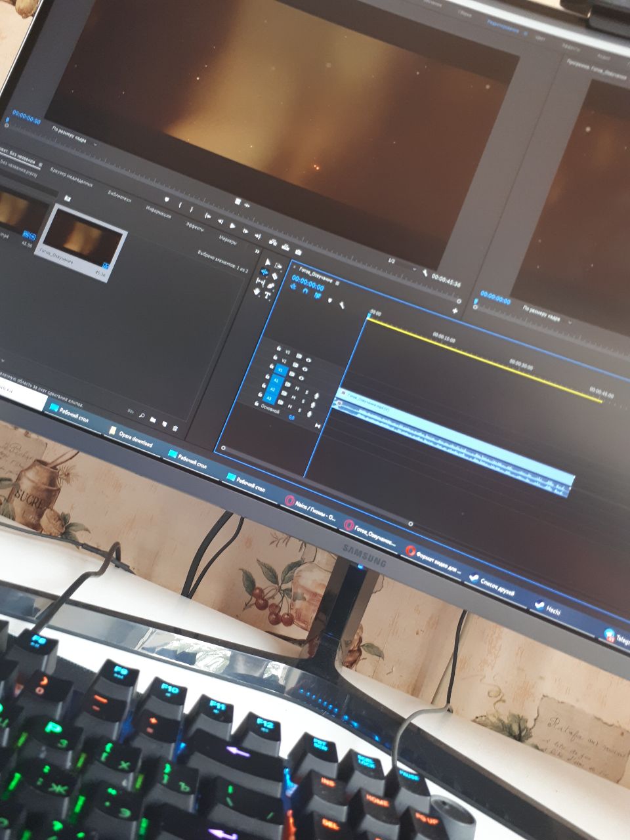Image resolution: width=630 pixels, height=840 pixels.
Task: Open the Редактирование workspace tab
Action: point(502,26)
